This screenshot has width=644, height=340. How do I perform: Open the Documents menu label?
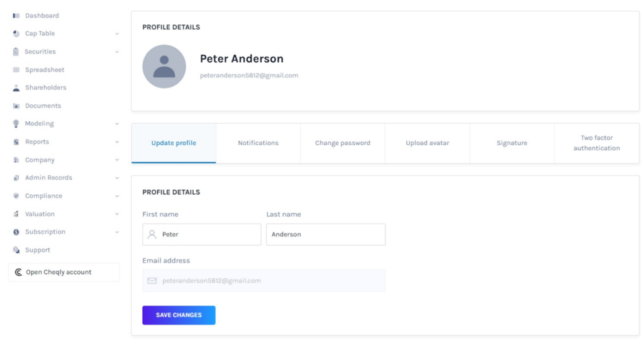43,106
